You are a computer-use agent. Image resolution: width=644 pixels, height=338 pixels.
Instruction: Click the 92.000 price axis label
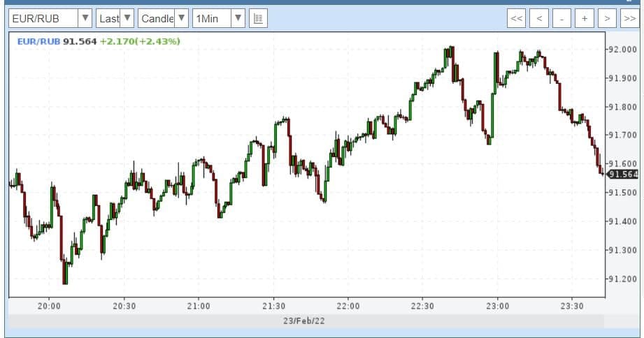[622, 50]
